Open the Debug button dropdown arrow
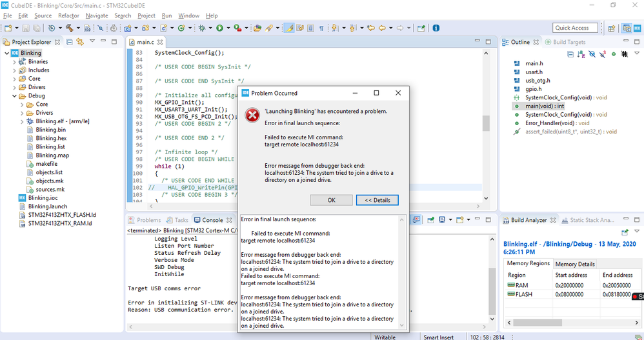The image size is (644, 340). (x=210, y=28)
